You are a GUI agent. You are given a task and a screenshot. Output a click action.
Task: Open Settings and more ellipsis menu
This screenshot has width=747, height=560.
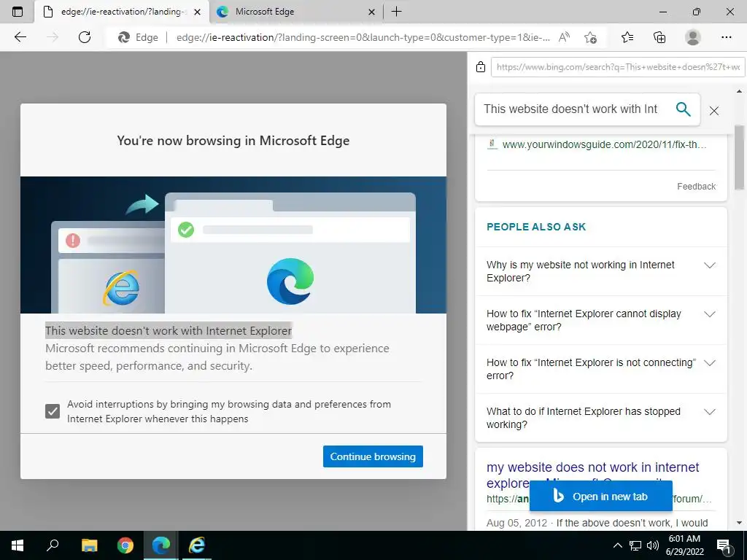click(x=726, y=37)
